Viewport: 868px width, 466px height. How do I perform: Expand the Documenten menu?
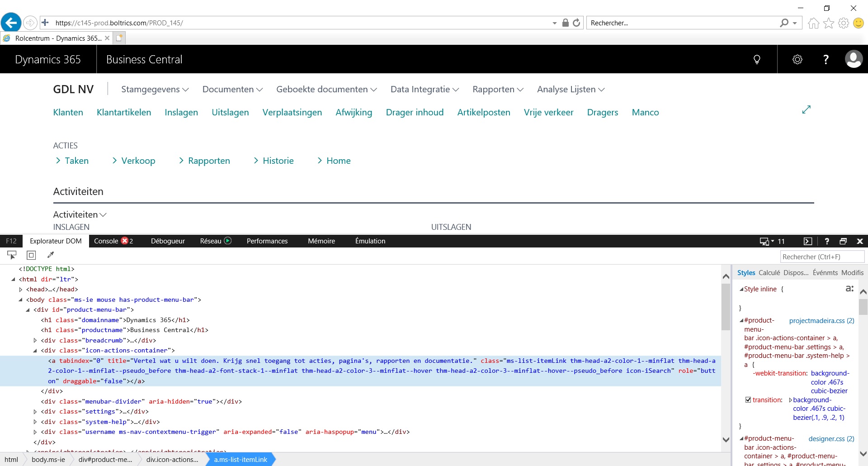tap(232, 89)
